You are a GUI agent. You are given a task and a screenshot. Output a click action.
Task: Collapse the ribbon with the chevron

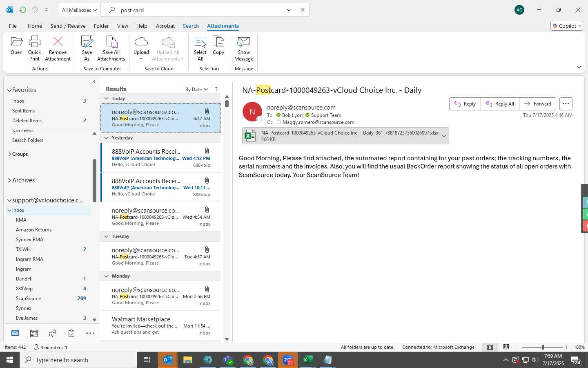point(579,67)
